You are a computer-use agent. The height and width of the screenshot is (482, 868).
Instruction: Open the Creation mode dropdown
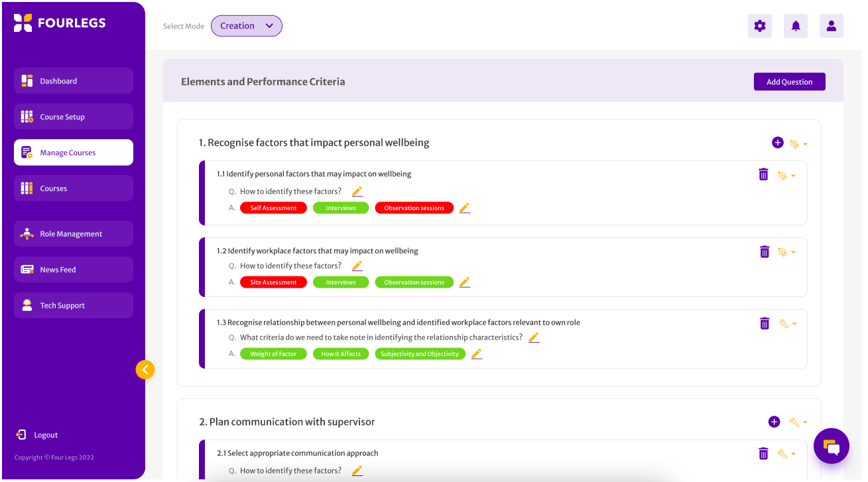coord(247,26)
